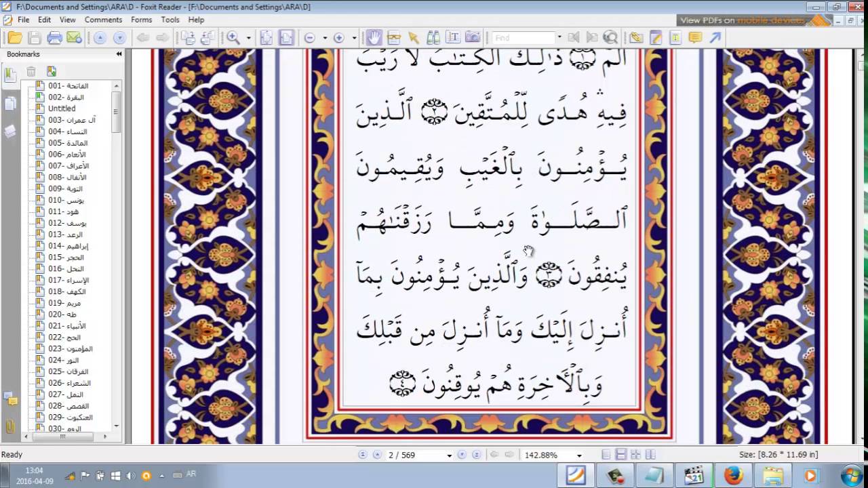Open the View menu
868x488 pixels.
click(x=68, y=20)
